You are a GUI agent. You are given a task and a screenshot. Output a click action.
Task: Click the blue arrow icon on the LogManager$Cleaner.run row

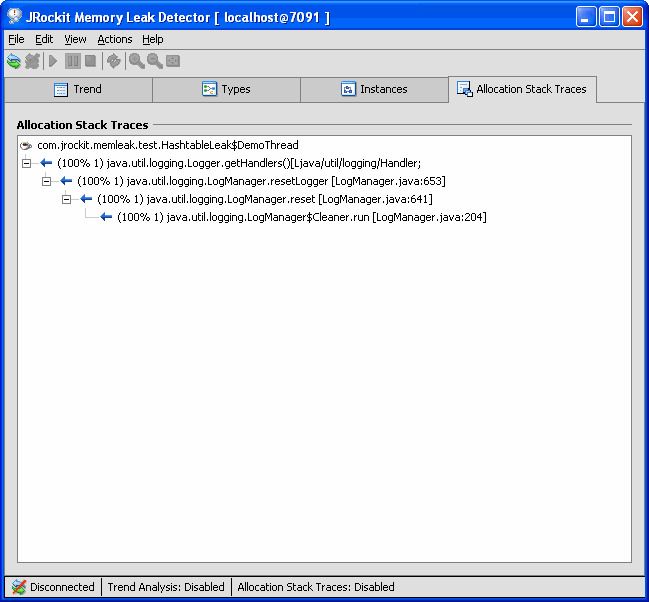click(x=106, y=217)
